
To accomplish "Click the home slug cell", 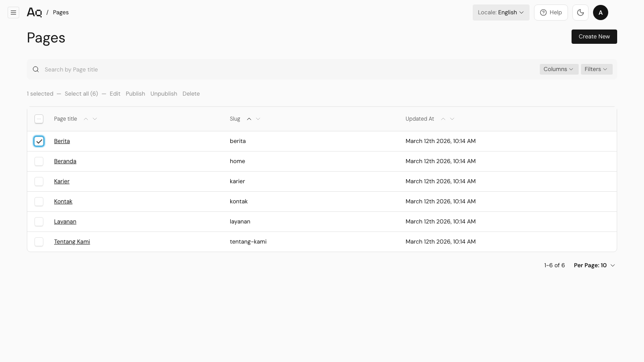I will tap(237, 161).
